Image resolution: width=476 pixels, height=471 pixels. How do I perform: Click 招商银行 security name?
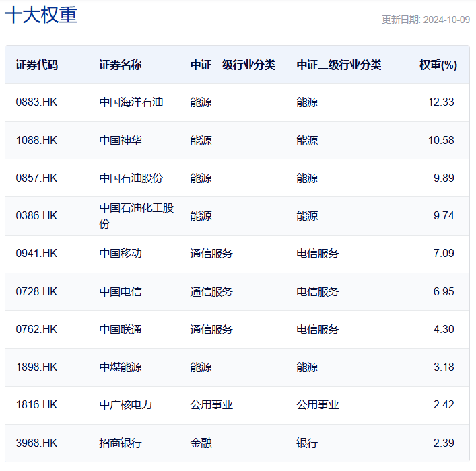pyautogui.click(x=121, y=443)
